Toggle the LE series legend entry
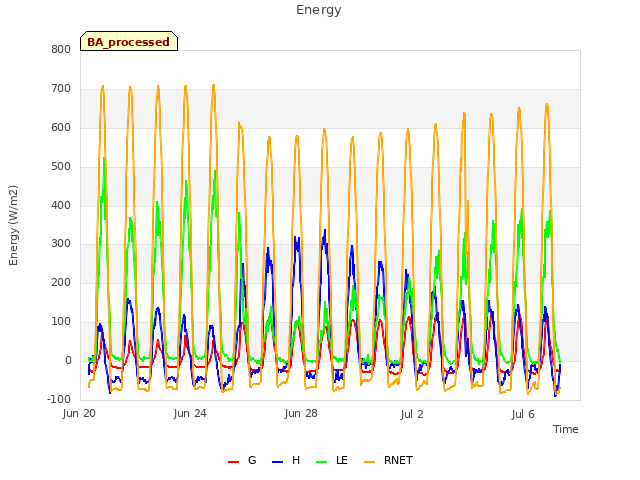This screenshot has width=640, height=480. tap(332, 460)
